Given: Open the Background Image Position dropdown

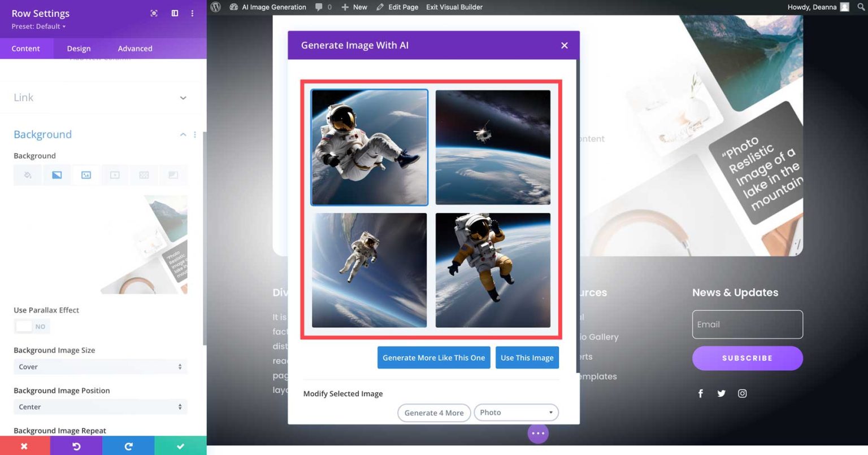Looking at the screenshot, I should tap(100, 406).
